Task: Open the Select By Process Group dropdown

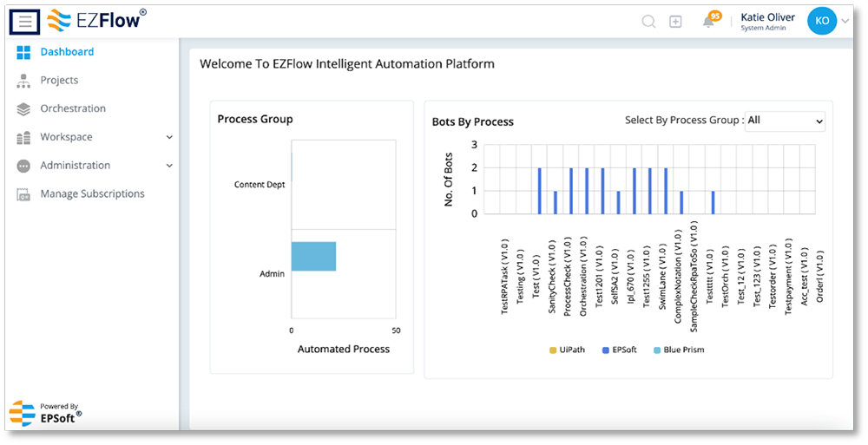Action: tap(785, 121)
